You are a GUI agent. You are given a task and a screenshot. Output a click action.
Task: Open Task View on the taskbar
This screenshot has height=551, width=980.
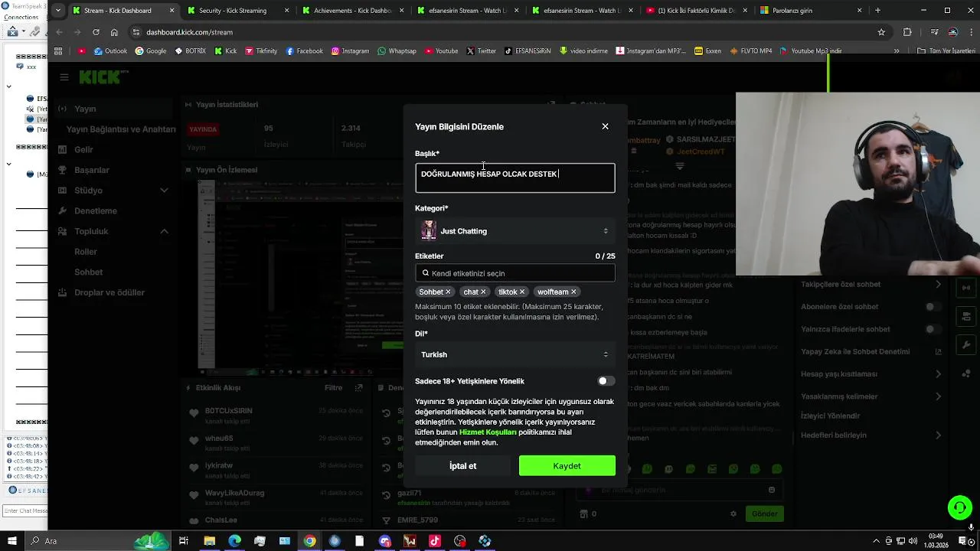pos(184,541)
